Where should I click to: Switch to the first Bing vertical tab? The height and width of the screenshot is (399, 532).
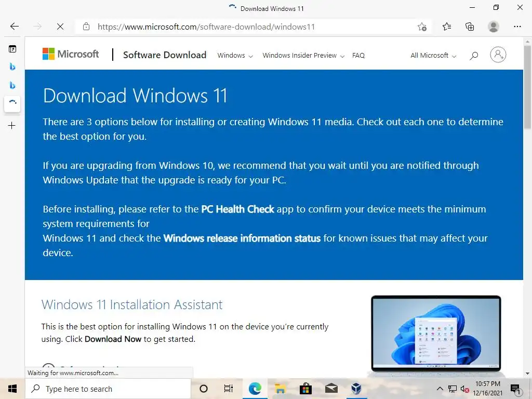point(12,67)
